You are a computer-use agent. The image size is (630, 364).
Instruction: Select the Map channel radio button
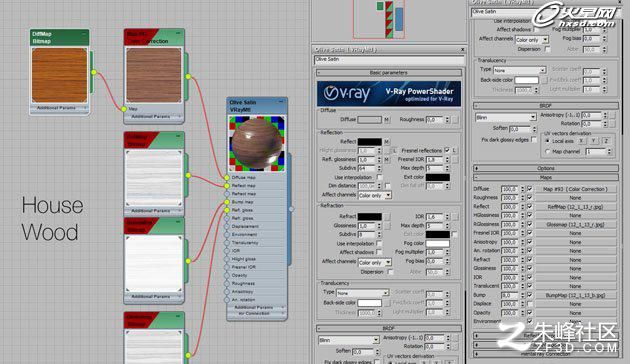click(547, 152)
